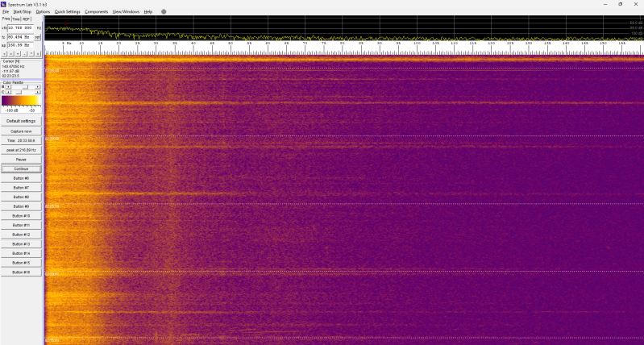Minimize the Spectrum Lab window
The image size is (644, 345).
[x=605, y=4]
